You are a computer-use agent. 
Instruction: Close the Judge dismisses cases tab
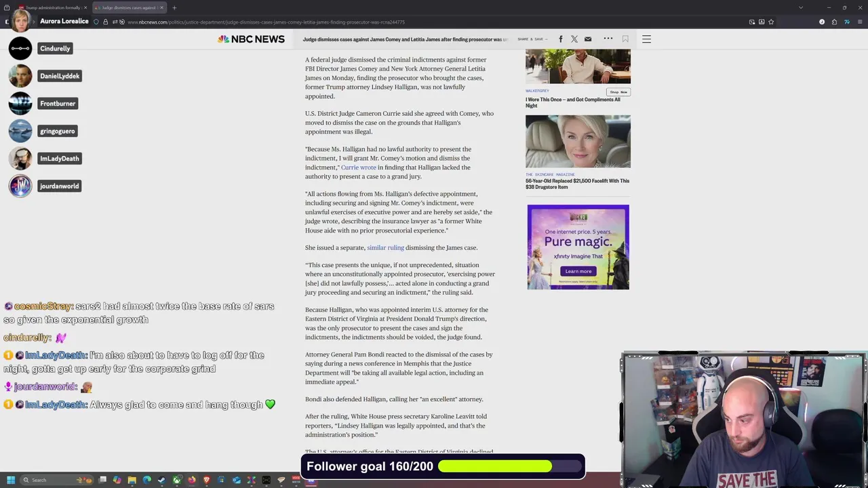[x=161, y=7]
